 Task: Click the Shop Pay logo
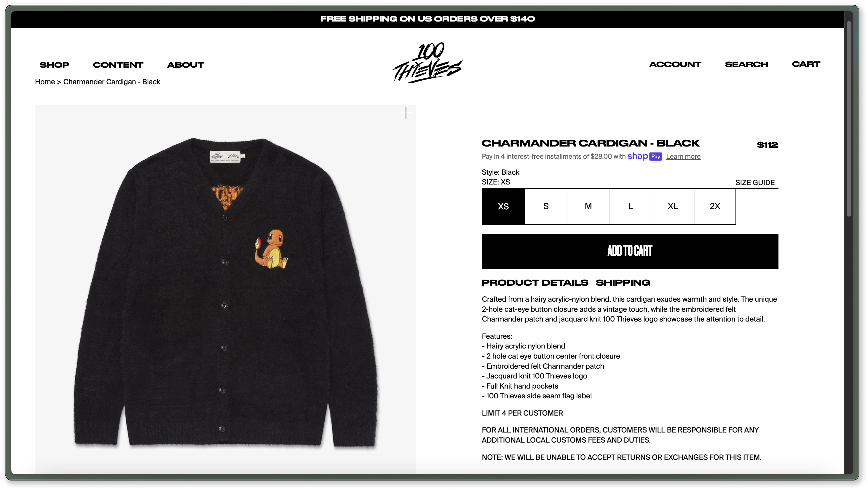click(x=644, y=157)
